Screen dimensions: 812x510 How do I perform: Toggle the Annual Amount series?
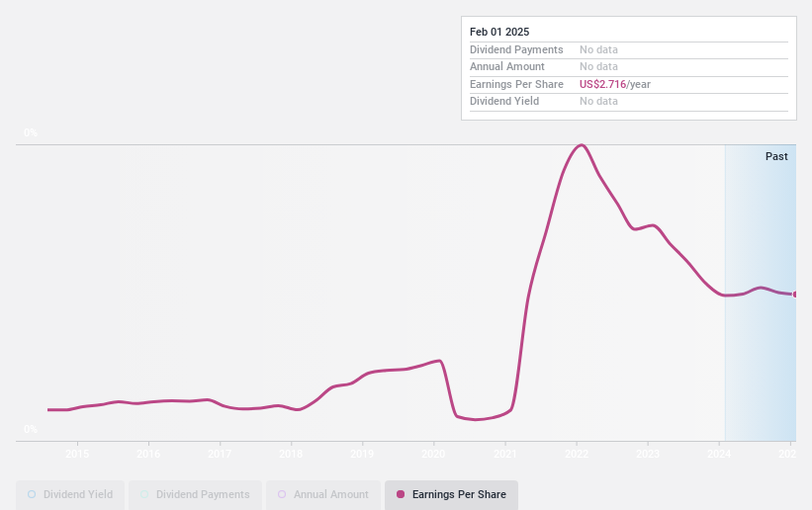323,494
